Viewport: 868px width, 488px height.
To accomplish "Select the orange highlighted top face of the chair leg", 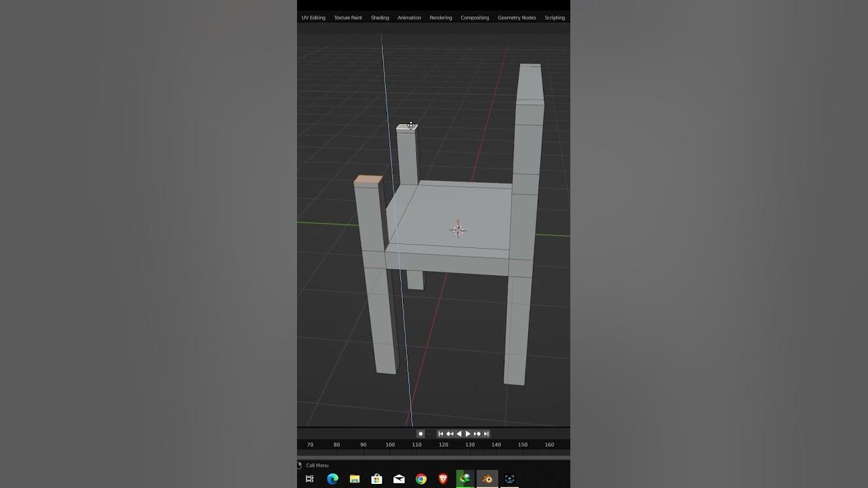I will (368, 180).
